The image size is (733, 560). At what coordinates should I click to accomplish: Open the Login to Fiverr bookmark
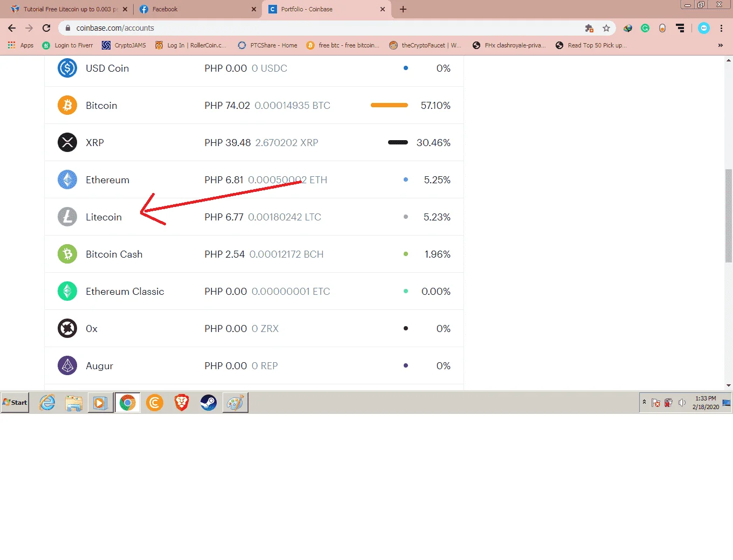pos(68,45)
